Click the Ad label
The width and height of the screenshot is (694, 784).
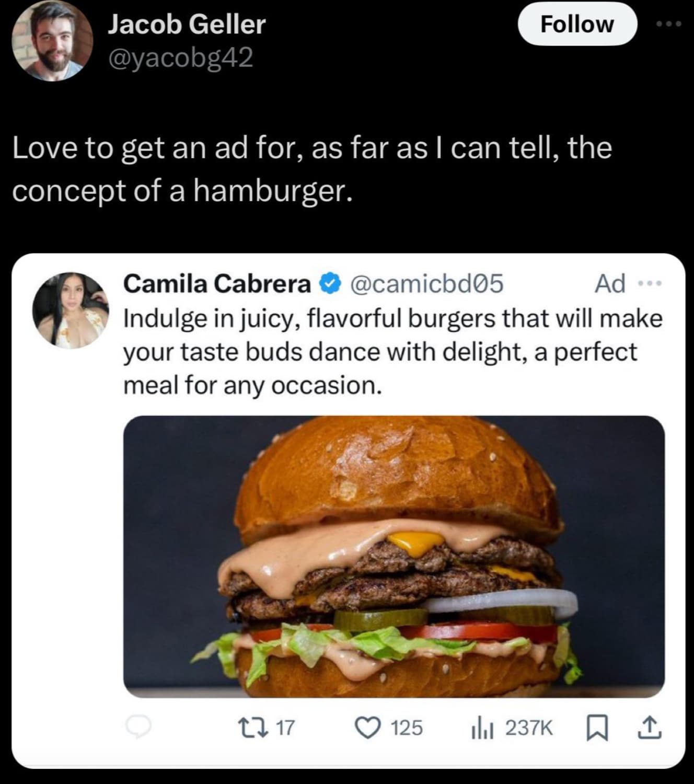click(x=610, y=284)
